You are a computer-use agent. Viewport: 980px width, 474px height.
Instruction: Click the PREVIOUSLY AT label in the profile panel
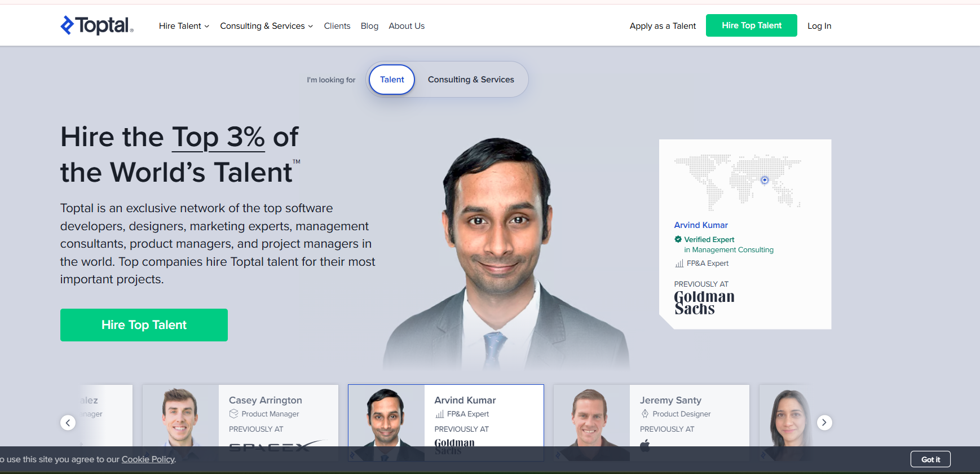click(x=701, y=284)
